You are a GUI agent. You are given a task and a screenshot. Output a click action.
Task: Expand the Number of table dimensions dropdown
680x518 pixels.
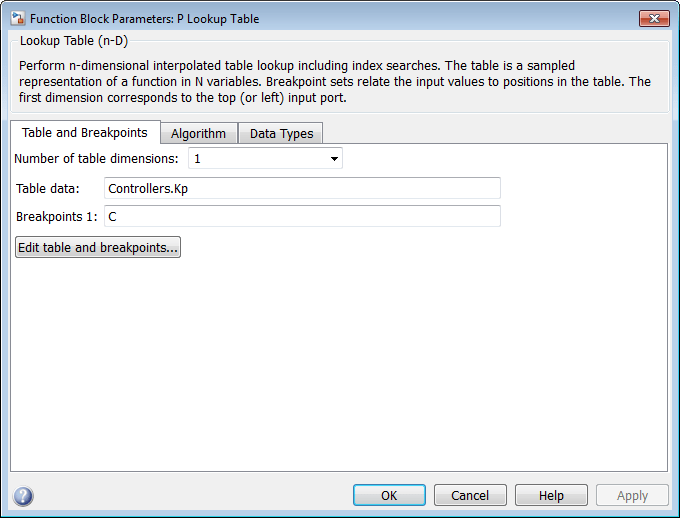[334, 159]
